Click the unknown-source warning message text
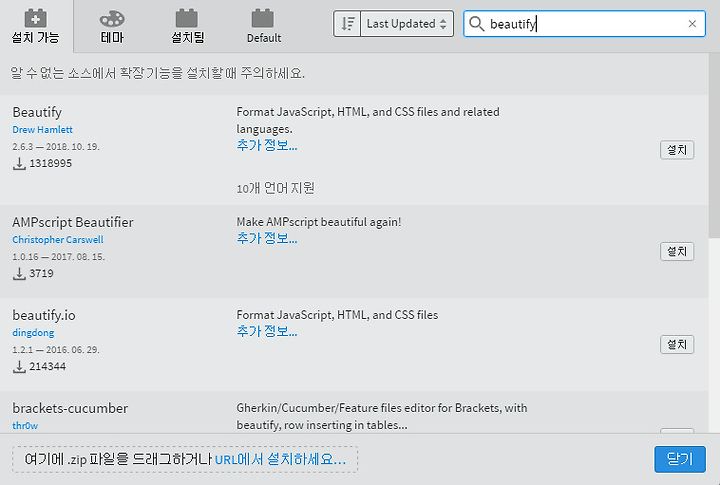Screen dimensions: 720x485 158,73
